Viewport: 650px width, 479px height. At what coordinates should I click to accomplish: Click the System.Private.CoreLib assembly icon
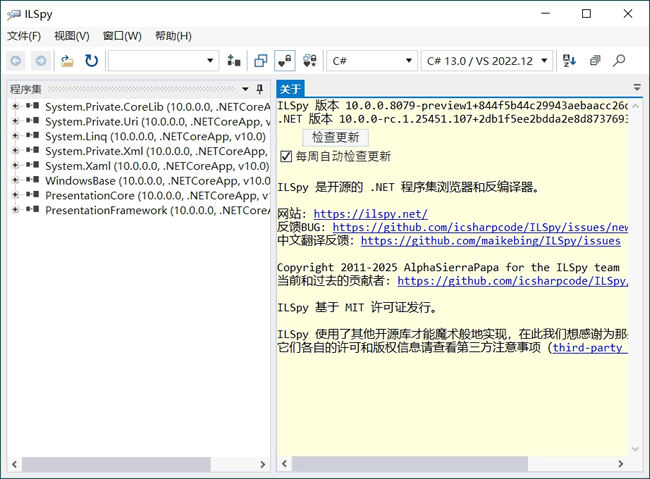(x=33, y=106)
